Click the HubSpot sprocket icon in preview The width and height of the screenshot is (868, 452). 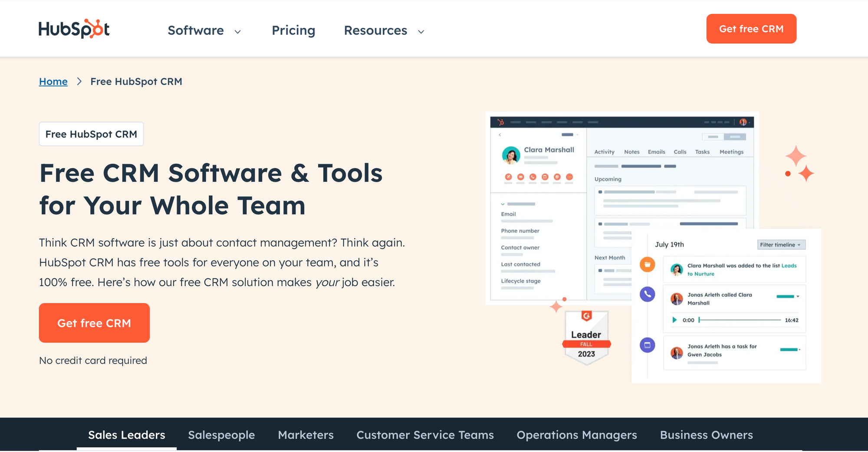pyautogui.click(x=501, y=122)
